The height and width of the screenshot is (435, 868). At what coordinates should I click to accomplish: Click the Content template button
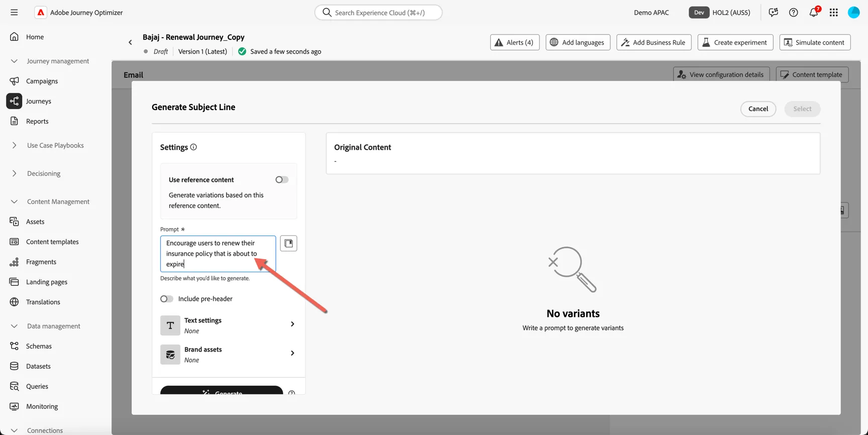(x=812, y=74)
